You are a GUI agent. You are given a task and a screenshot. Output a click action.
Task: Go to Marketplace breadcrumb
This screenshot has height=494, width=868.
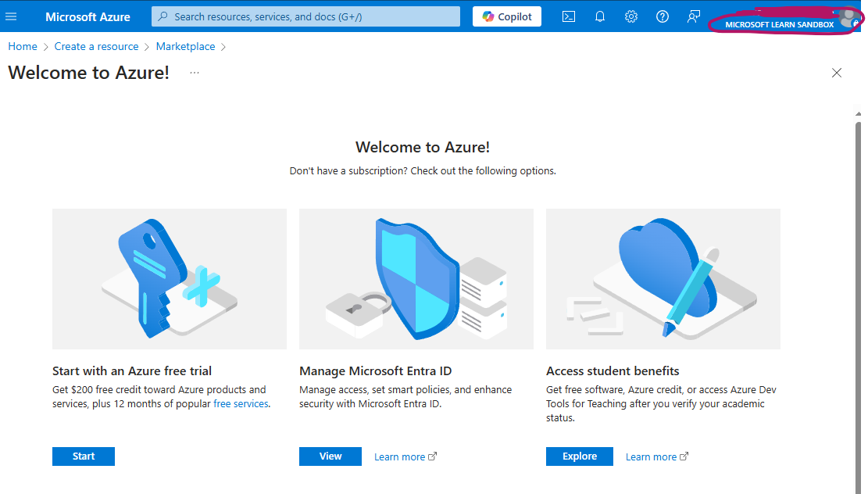185,47
